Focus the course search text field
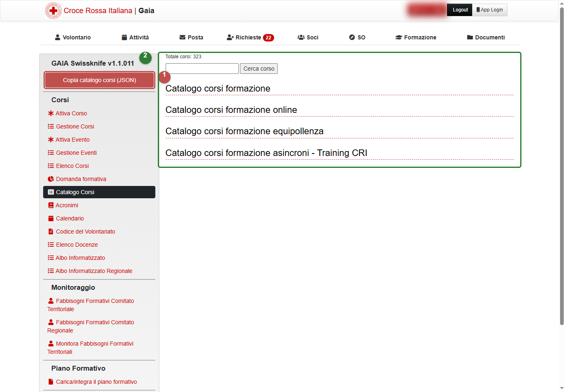The width and height of the screenshot is (565, 392). pyautogui.click(x=202, y=69)
